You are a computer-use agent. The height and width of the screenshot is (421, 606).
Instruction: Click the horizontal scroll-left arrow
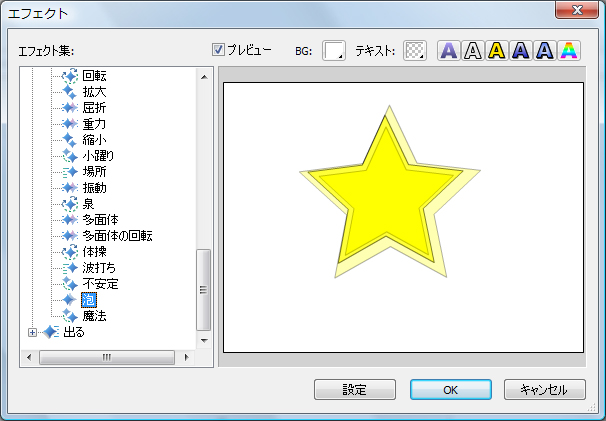pos(29,357)
